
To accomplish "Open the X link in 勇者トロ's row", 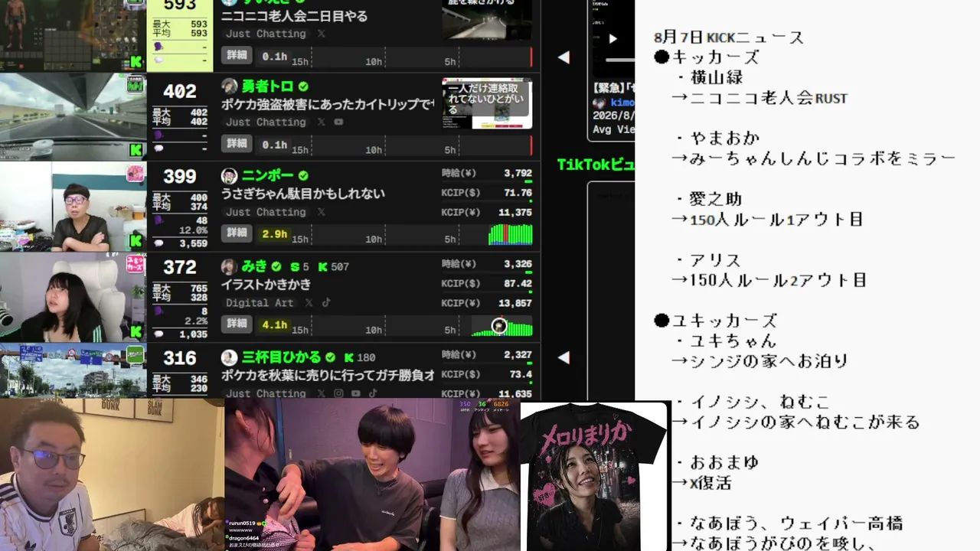I will 322,122.
